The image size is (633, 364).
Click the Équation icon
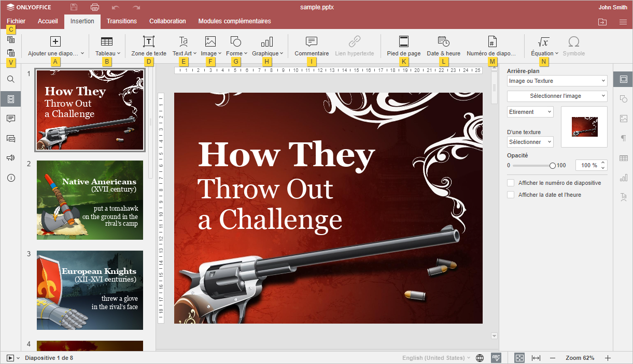pyautogui.click(x=543, y=42)
